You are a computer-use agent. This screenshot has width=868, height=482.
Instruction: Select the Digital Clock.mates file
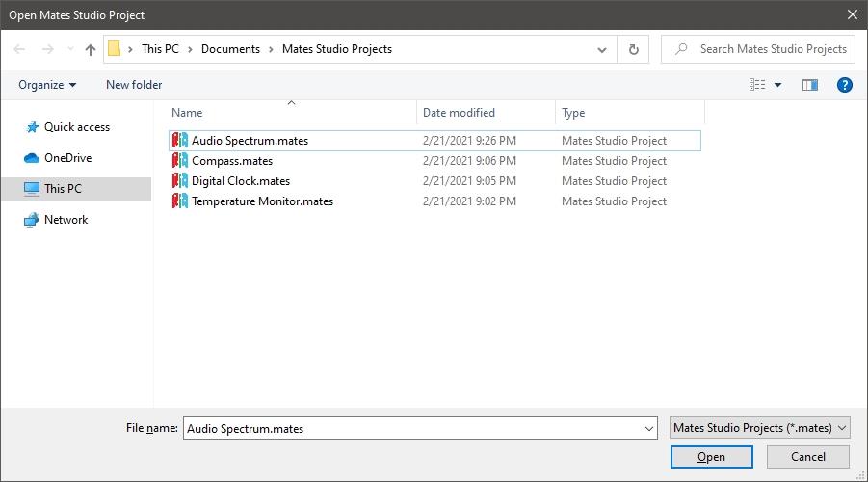tap(434, 181)
